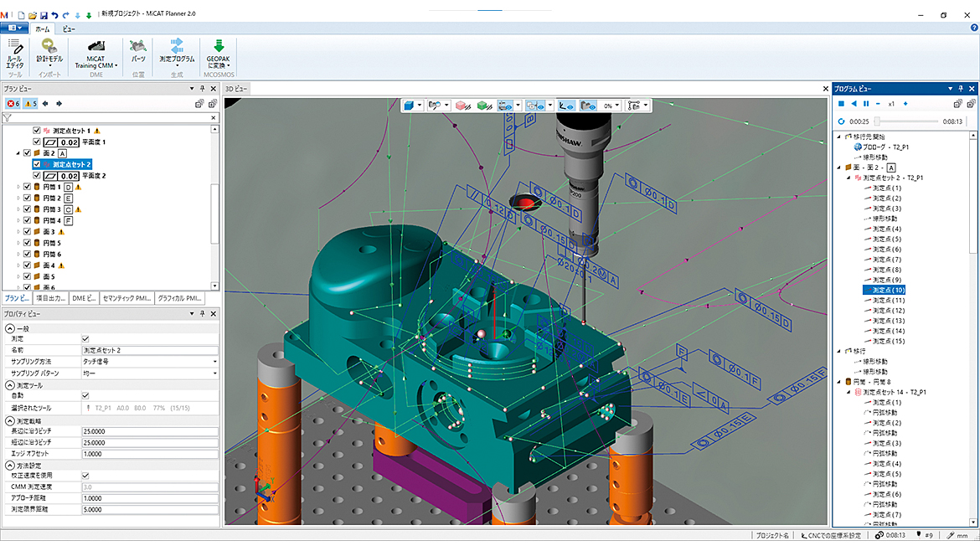
Task: Play the simulation in reverse
Action: tap(854, 104)
